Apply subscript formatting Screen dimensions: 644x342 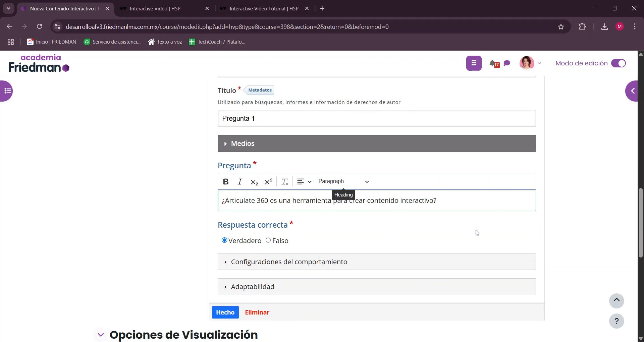tap(254, 182)
